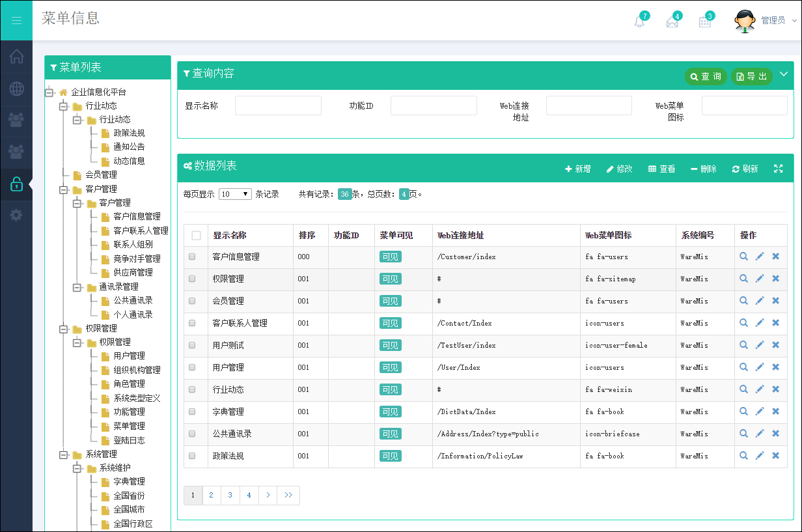Focus the 显示名称 input field
This screenshot has width=802, height=532.
pos(278,105)
